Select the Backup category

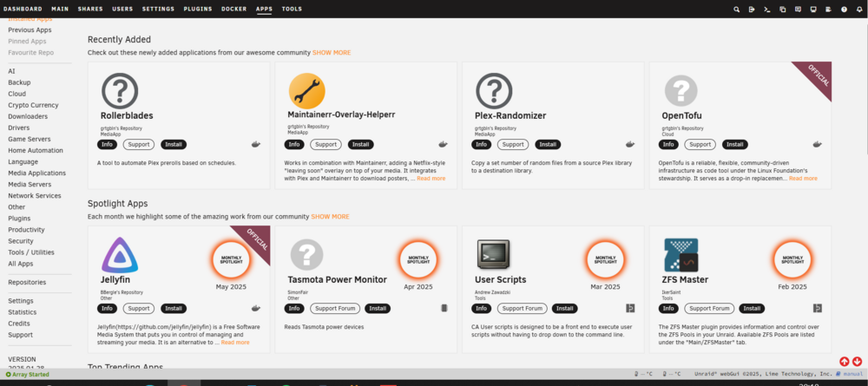(x=19, y=82)
